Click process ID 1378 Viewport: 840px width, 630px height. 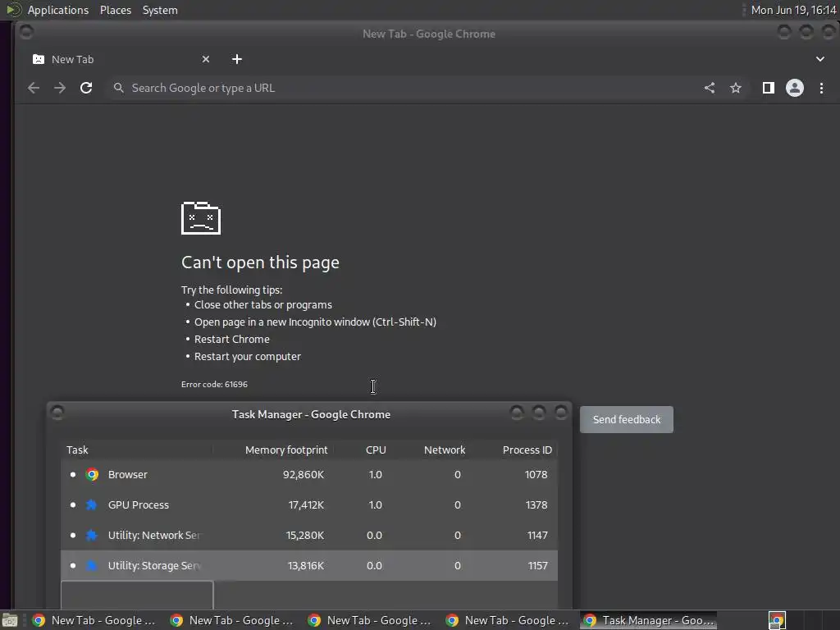tap(536, 504)
